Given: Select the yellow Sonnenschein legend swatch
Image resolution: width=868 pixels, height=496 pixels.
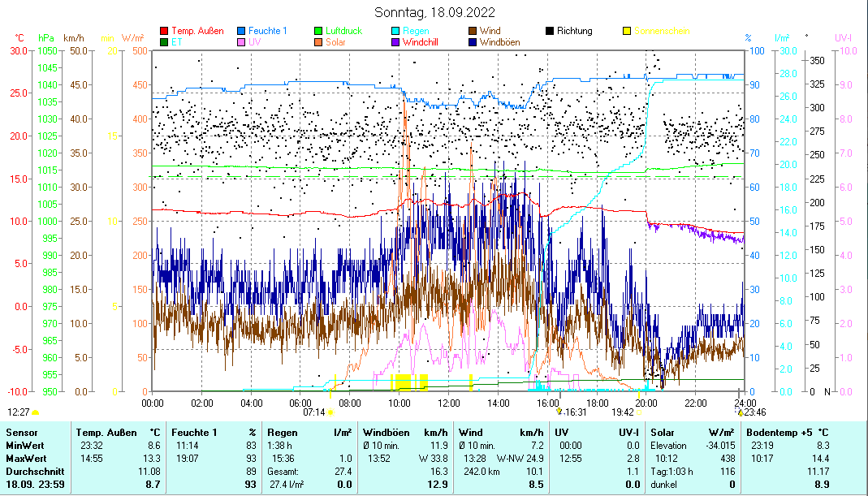Looking at the screenshot, I should click(628, 31).
